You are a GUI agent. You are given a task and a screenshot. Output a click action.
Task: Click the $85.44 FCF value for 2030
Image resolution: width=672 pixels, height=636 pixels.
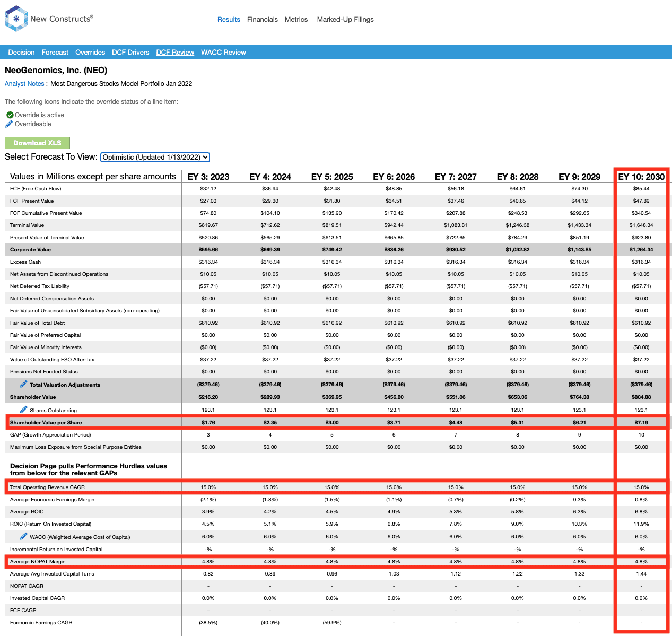(641, 189)
